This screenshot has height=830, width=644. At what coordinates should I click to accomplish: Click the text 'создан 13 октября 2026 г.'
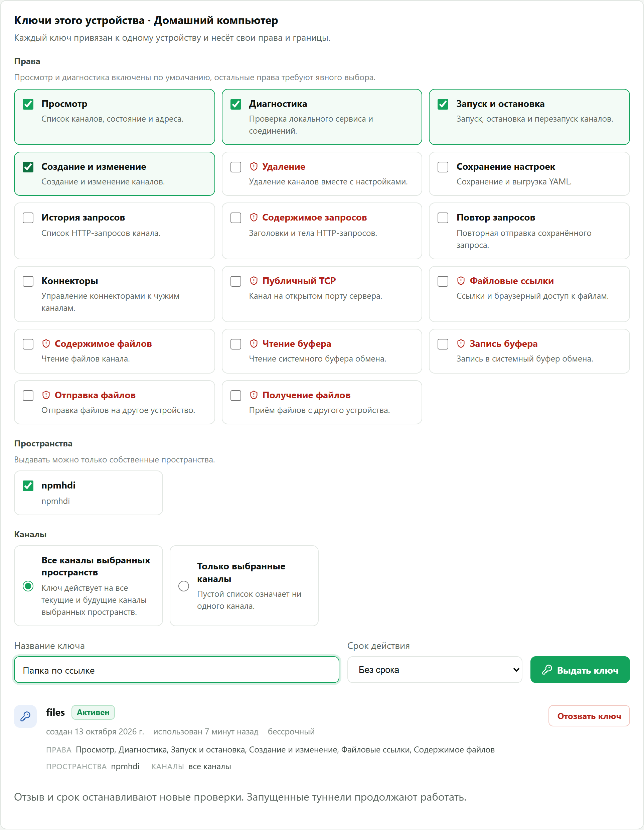(95, 732)
